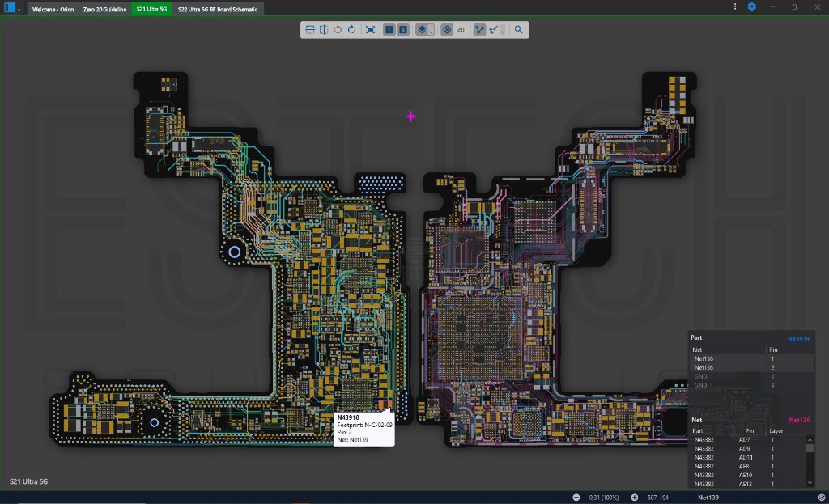Viewport: 829px width, 504px height.
Task: Click the layers stack icon
Action: (x=421, y=30)
